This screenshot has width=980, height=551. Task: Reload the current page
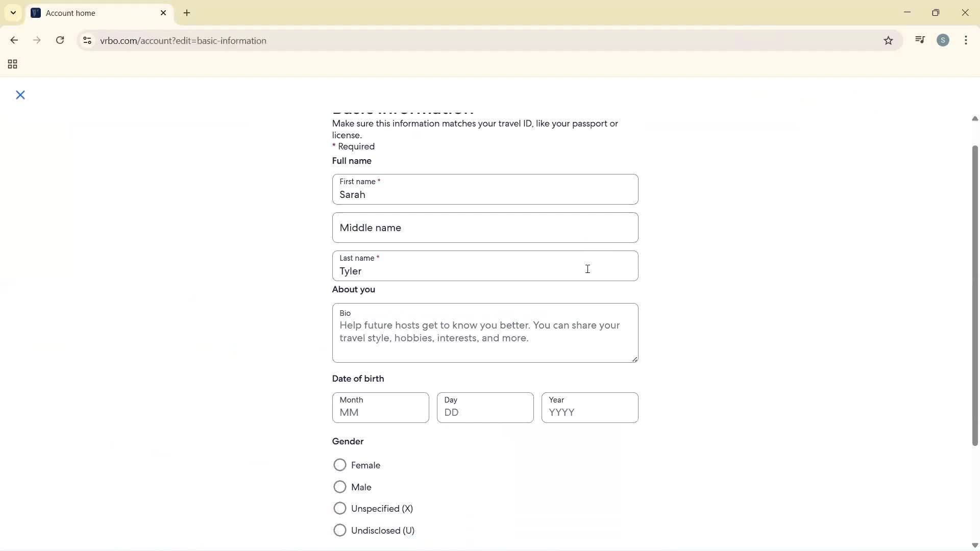[60, 40]
